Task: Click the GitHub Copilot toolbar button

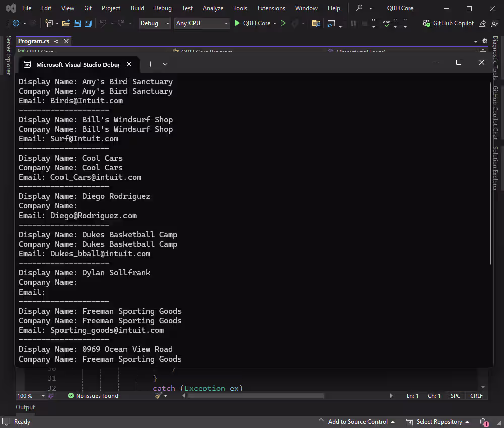Action: 449,23
